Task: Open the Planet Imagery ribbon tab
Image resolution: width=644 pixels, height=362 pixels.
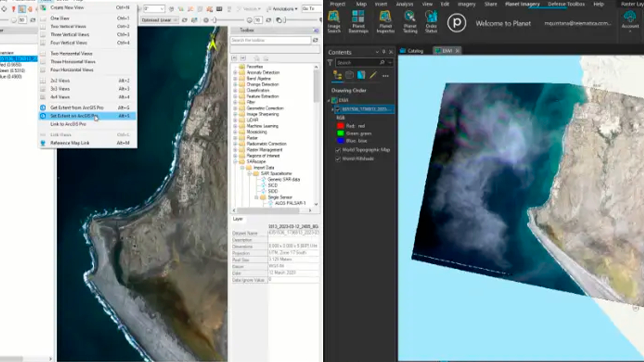Action: (x=522, y=4)
